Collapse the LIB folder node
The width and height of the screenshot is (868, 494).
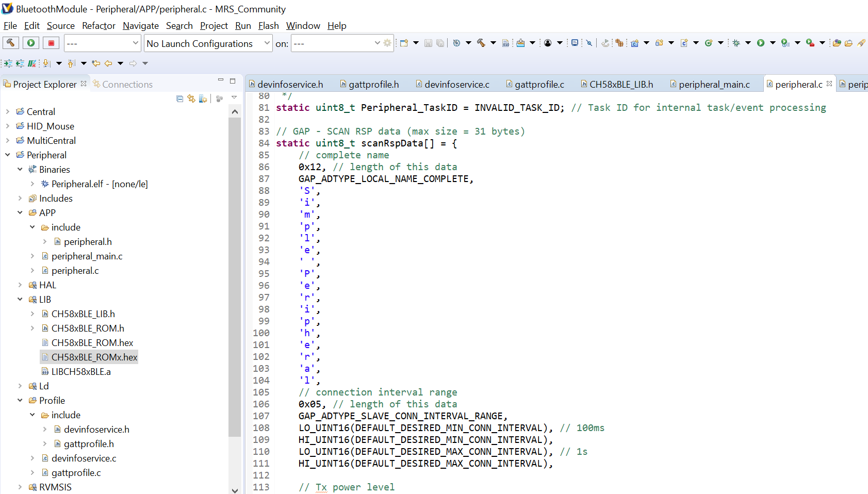point(20,299)
